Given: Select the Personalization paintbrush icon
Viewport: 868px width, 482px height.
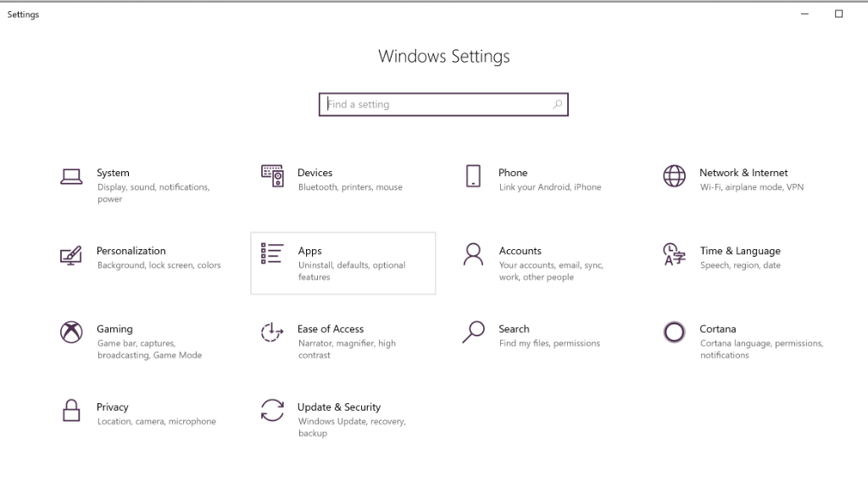Looking at the screenshot, I should click(x=71, y=255).
